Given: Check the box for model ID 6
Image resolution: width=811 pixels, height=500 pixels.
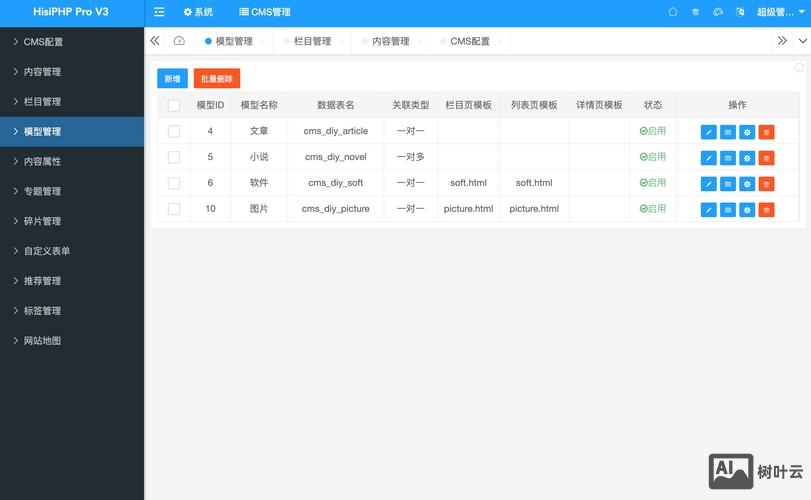Looking at the screenshot, I should (174, 183).
